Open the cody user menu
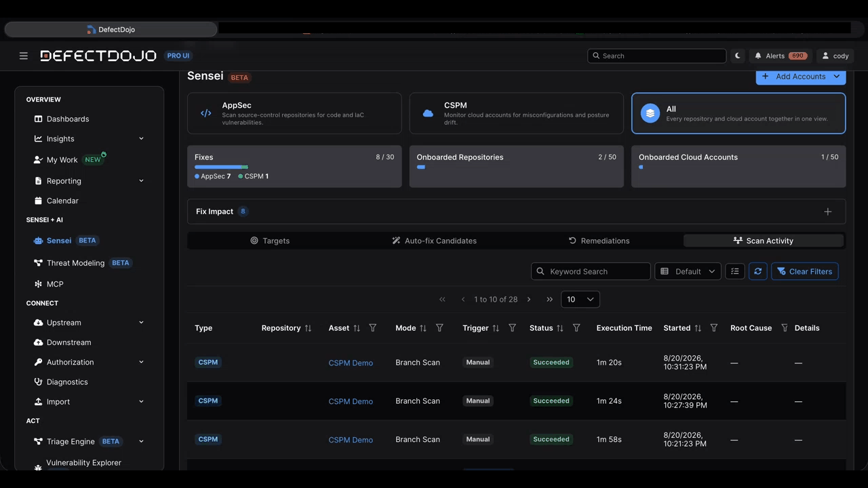The width and height of the screenshot is (868, 488). click(x=835, y=56)
